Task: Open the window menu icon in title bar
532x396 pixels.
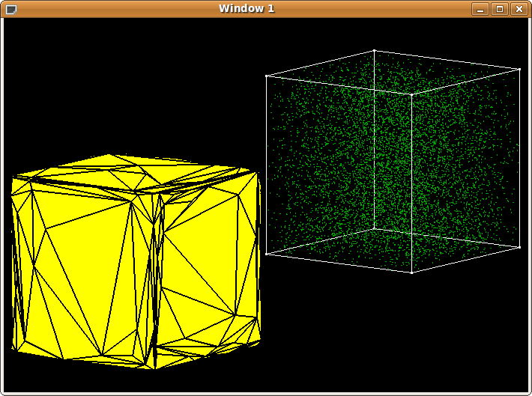Action: click(11, 9)
